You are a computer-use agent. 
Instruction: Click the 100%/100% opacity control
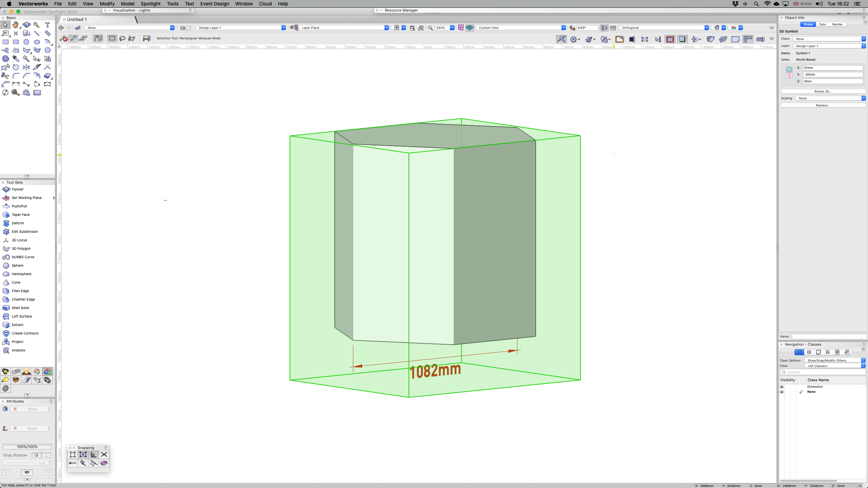(x=27, y=447)
